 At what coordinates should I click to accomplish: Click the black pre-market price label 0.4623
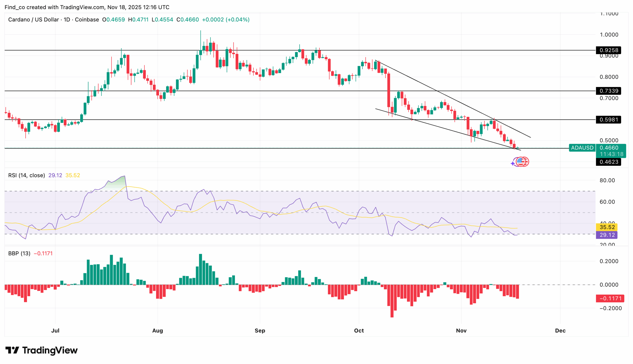[609, 162]
